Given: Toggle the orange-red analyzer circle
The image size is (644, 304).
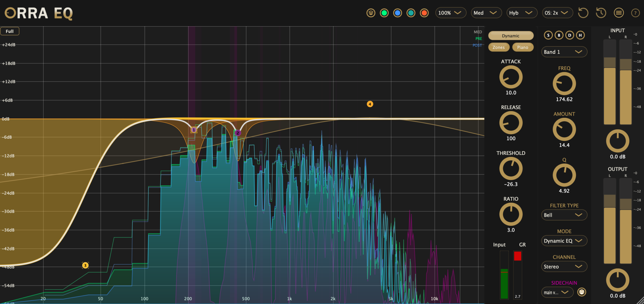Looking at the screenshot, I should pos(424,13).
